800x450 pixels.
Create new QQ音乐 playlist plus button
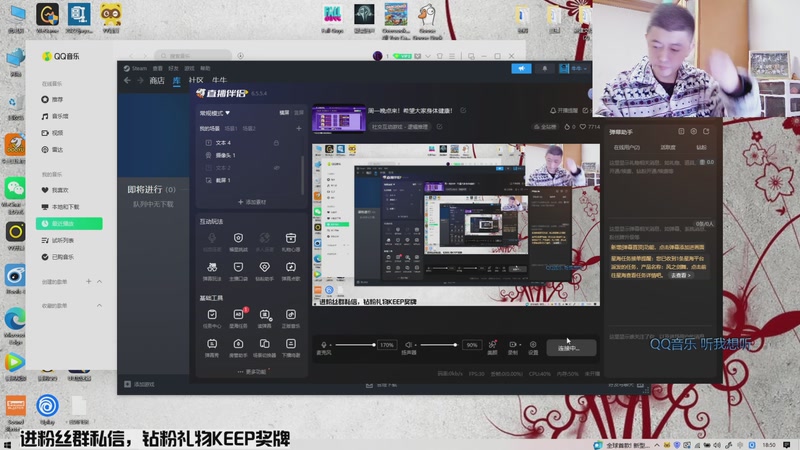pos(88,282)
